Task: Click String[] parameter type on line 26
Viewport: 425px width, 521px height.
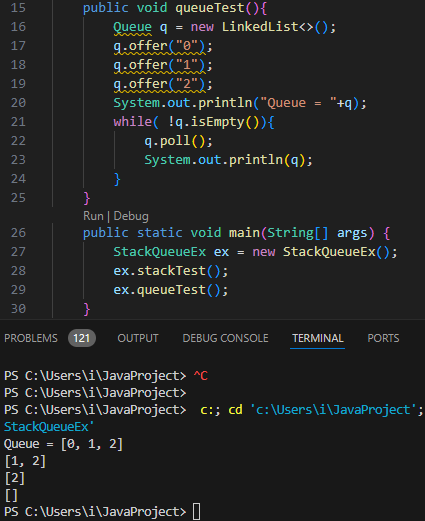Action: (298, 233)
